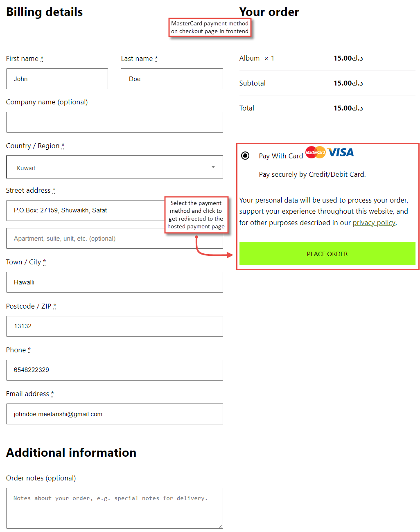This screenshot has width=420, height=532.
Task: Select the 'Pay With Card' payment option
Action: pos(245,156)
